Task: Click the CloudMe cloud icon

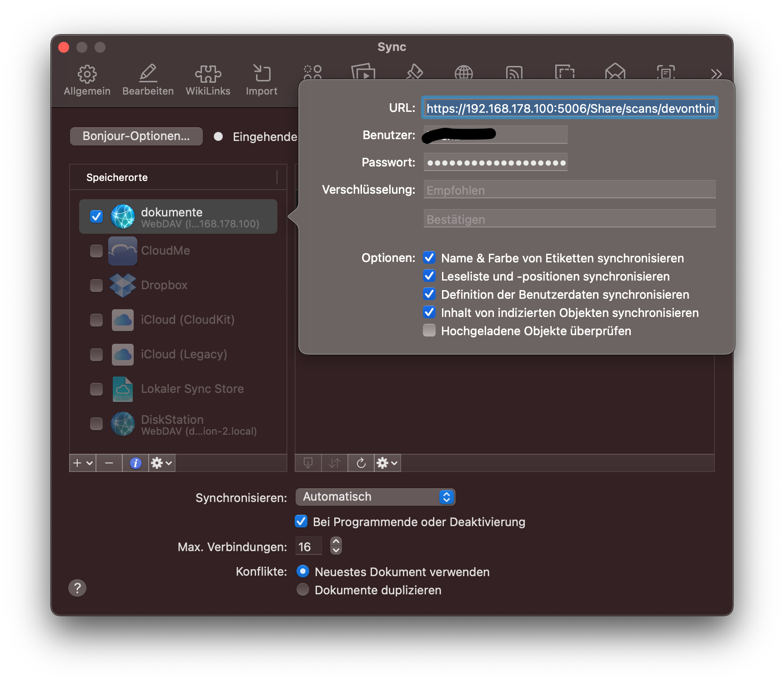Action: tap(123, 251)
